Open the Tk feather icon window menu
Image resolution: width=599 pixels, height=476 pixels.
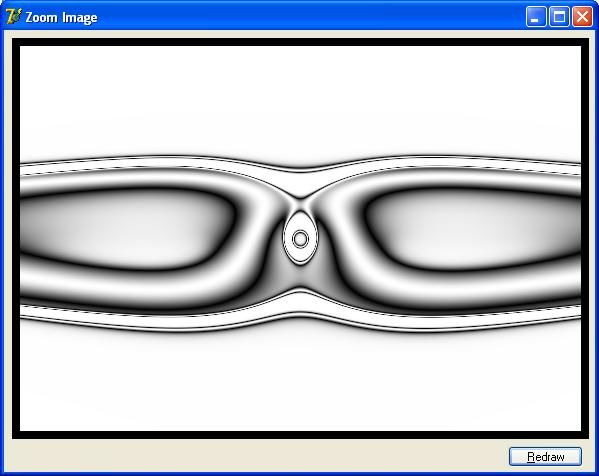point(14,17)
